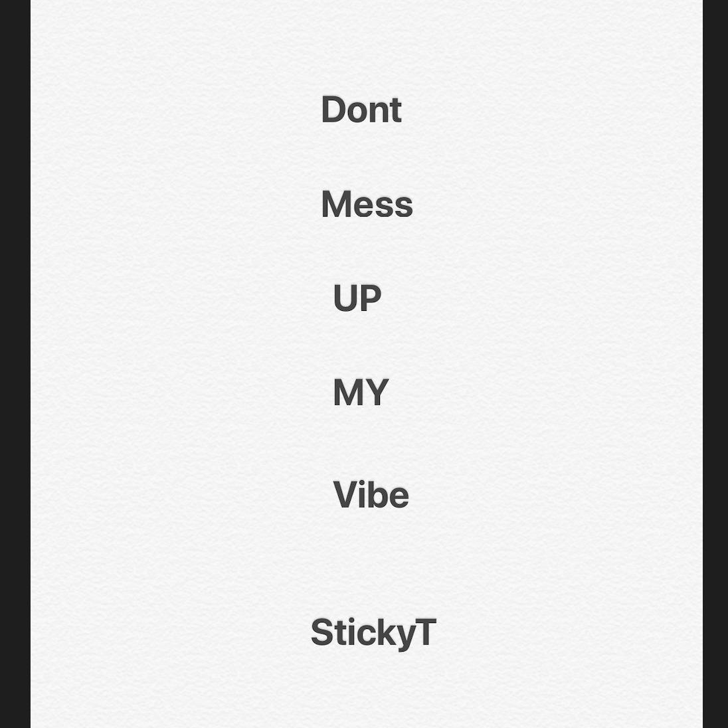Place cursor on U in "UP"

(345, 298)
